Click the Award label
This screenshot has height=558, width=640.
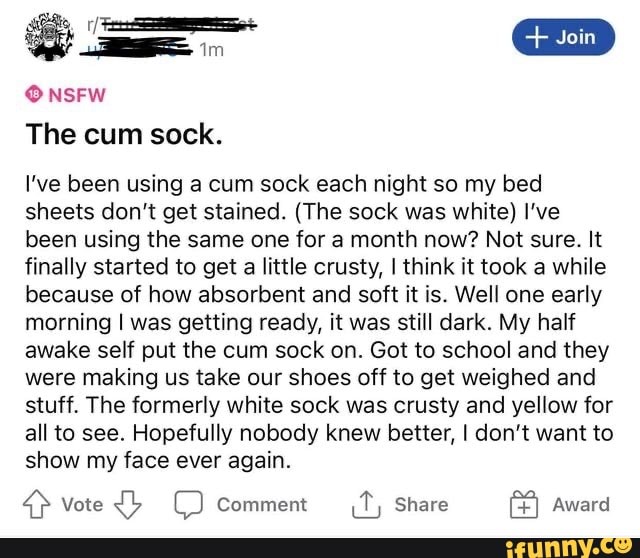click(581, 505)
